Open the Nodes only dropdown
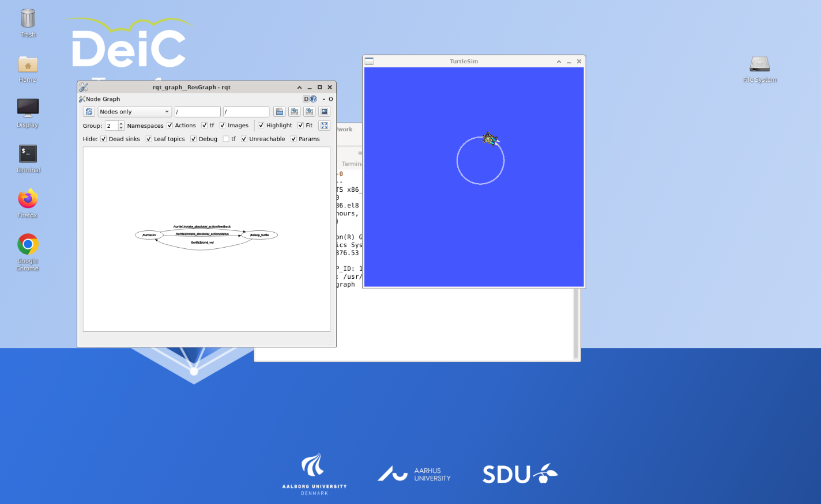This screenshot has width=821, height=504. (x=135, y=112)
